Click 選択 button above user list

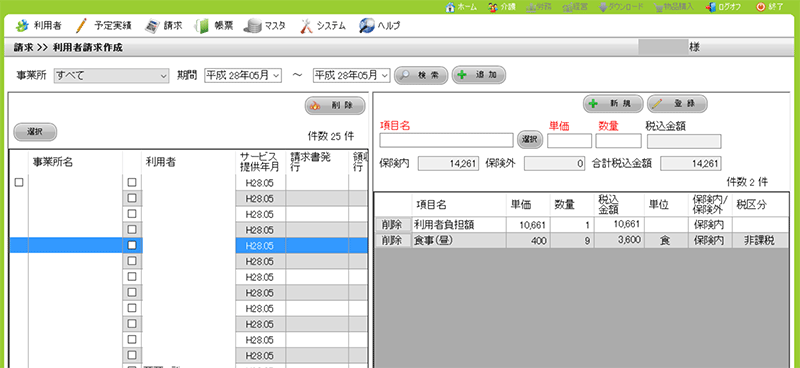pos(35,132)
